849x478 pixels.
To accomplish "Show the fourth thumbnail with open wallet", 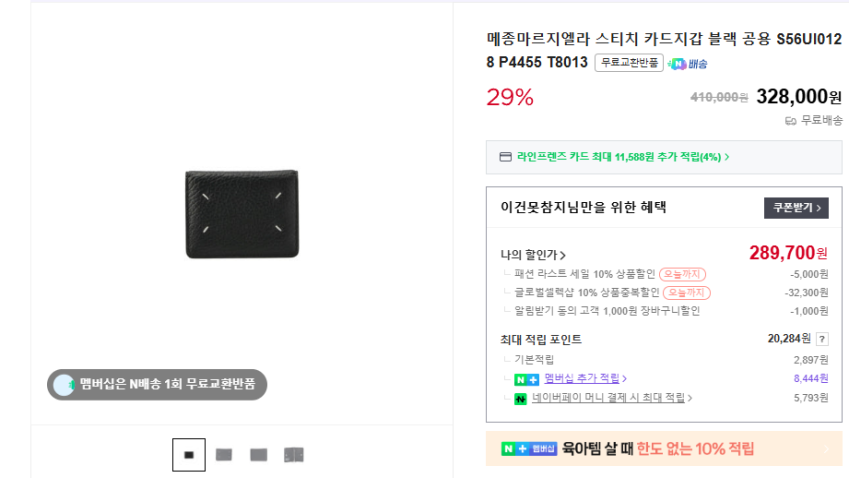I will click(293, 455).
